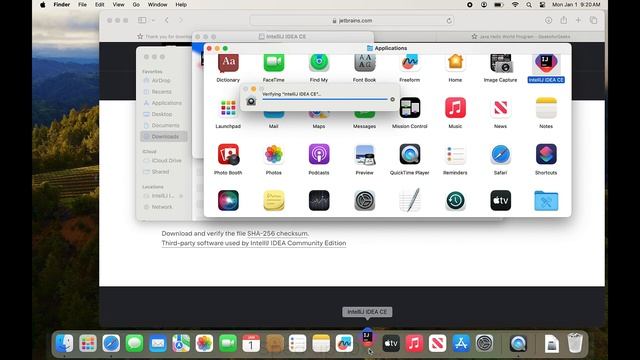Open Third-party software used by IntelliJ link
This screenshot has width=640, height=360.
tap(253, 243)
